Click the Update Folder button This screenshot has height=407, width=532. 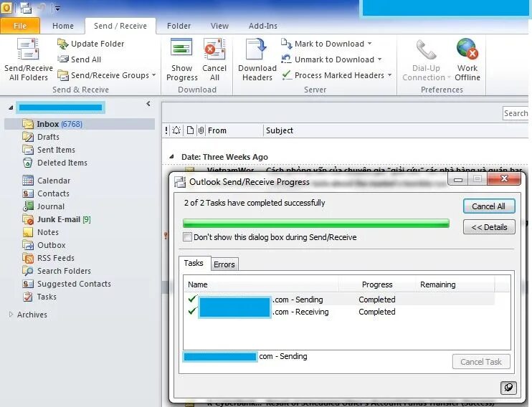tap(90, 44)
